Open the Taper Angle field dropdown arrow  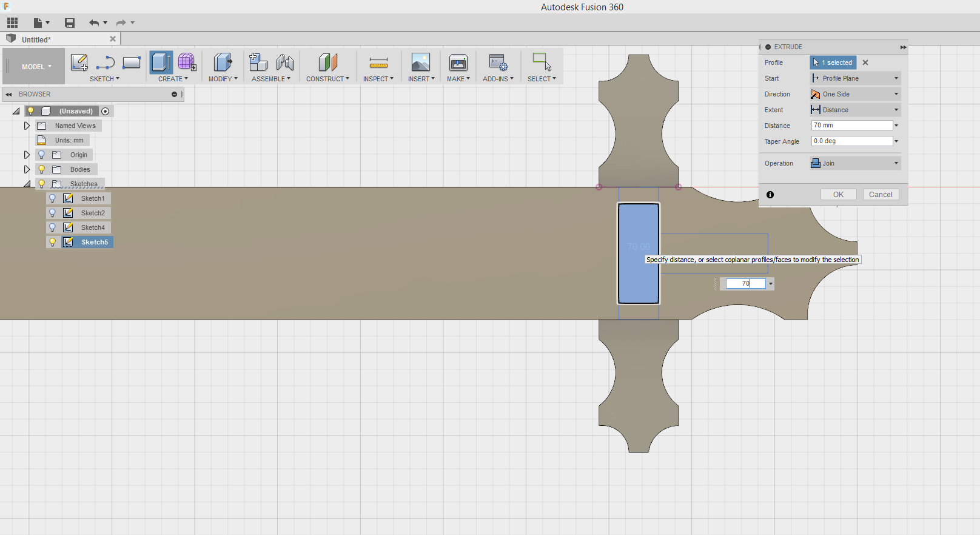point(896,141)
